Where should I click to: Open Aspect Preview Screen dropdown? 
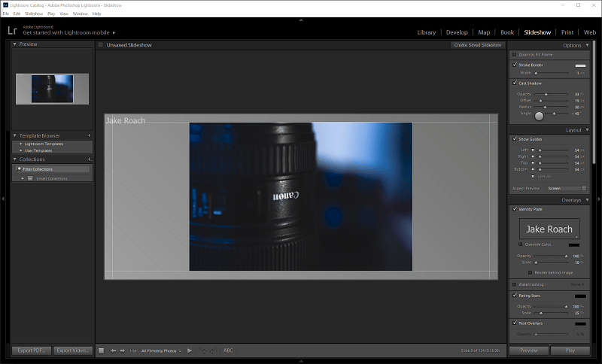pyautogui.click(x=567, y=188)
